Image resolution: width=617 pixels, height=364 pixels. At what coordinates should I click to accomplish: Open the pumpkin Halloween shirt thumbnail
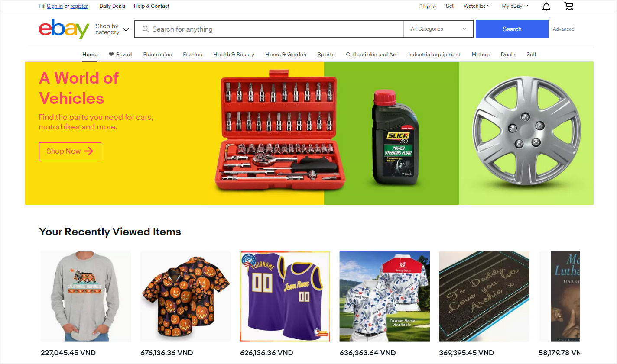pos(185,296)
